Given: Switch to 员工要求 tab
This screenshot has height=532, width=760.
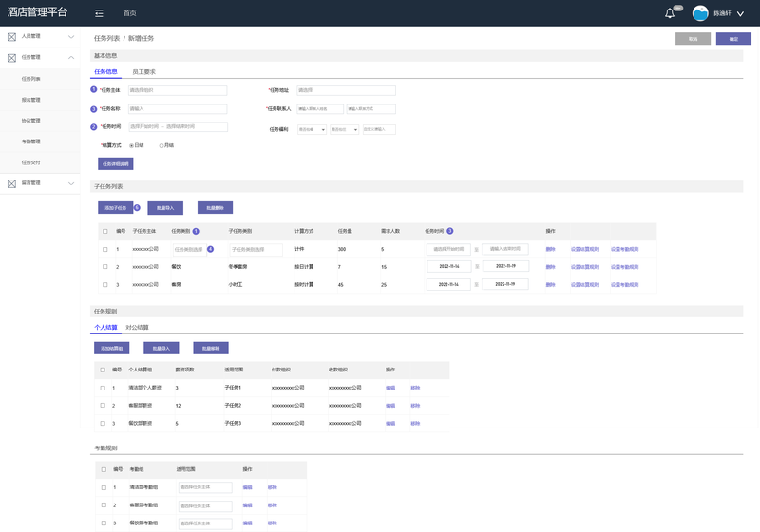Looking at the screenshot, I should [x=144, y=71].
